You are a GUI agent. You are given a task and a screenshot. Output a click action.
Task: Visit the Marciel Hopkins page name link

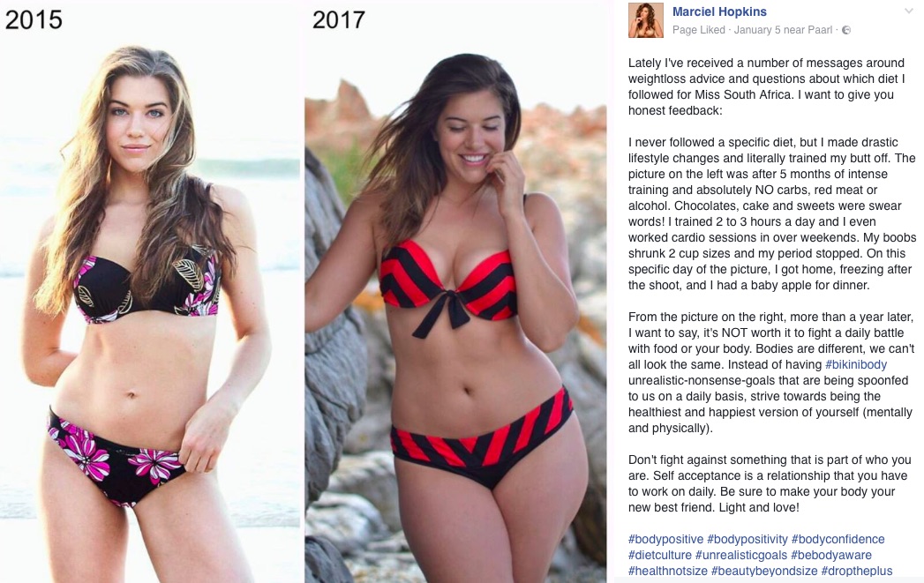[719, 11]
